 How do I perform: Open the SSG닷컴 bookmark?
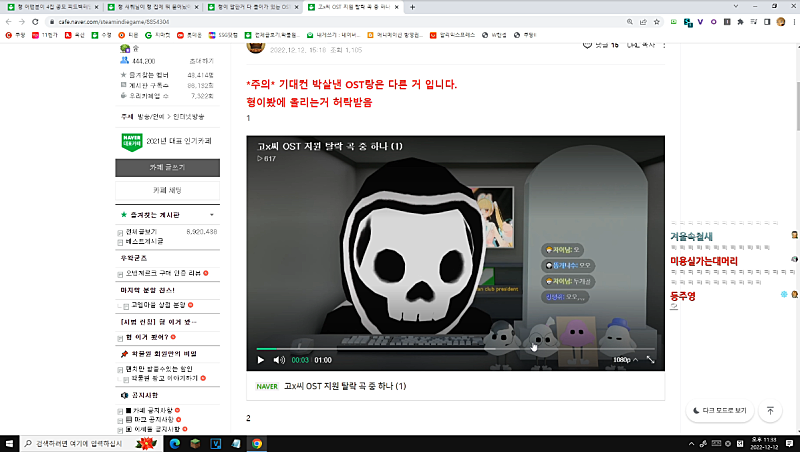[223, 35]
